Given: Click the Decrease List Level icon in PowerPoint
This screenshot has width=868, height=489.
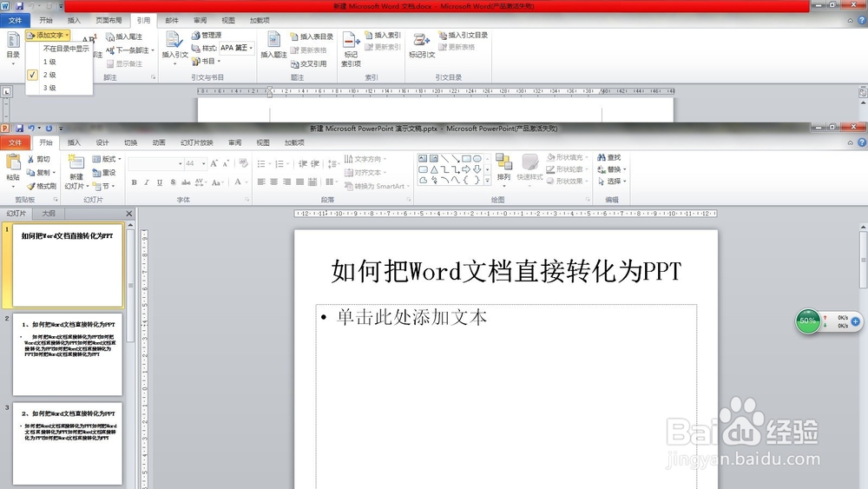Looking at the screenshot, I should pos(303,164).
